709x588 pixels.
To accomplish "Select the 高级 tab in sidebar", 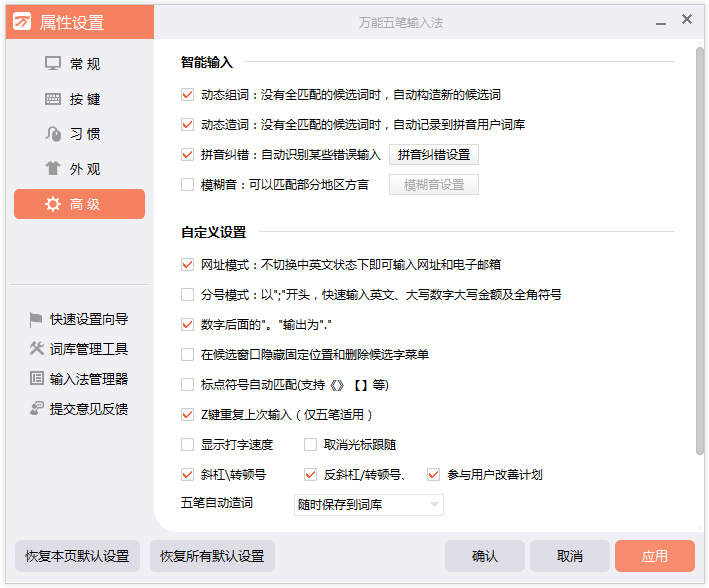I will (x=79, y=204).
